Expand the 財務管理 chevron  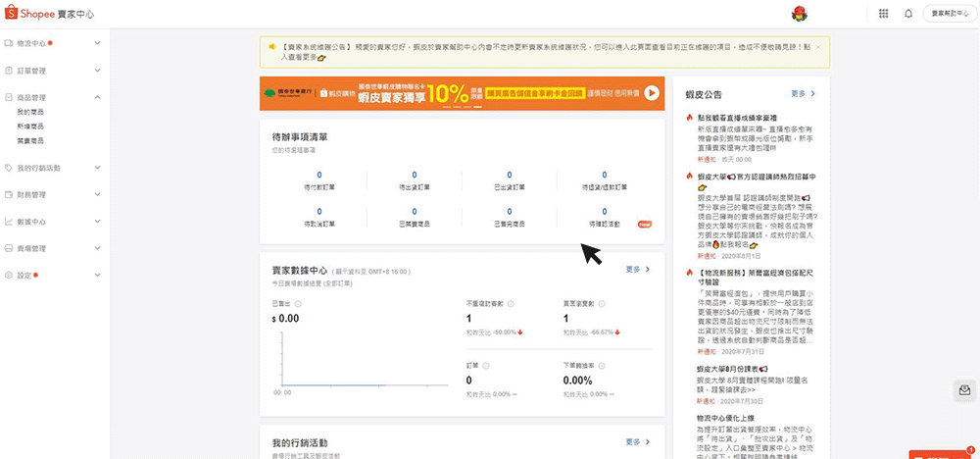pos(97,194)
